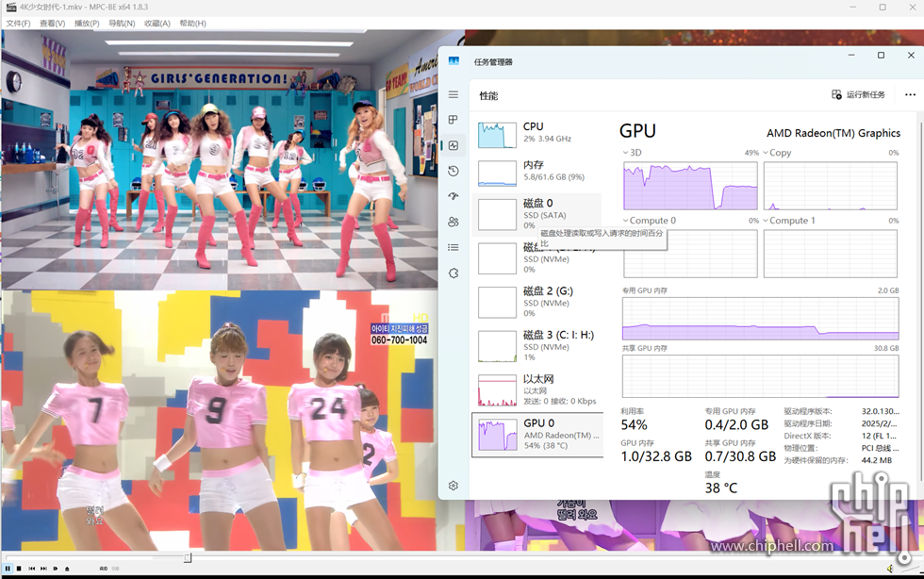
Task: Open Performance page in Task Manager sidebar
Action: point(454,145)
